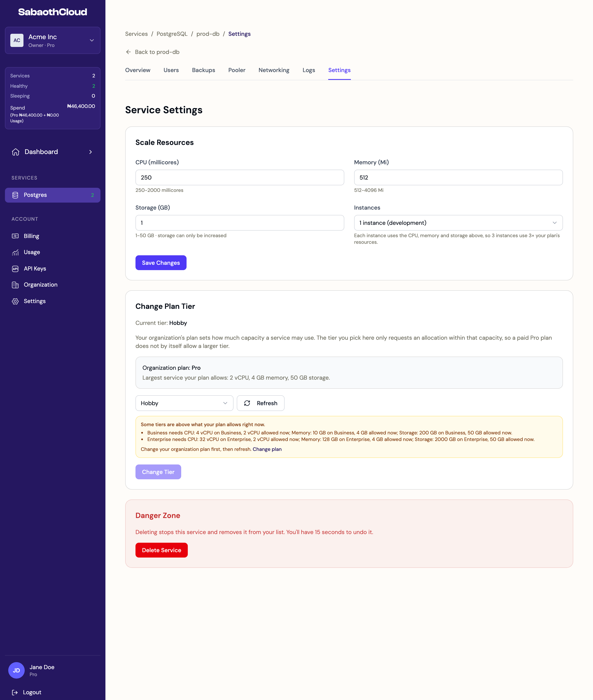This screenshot has width=593, height=700.
Task: Click the Postgres database icon in sidebar
Action: coord(15,195)
